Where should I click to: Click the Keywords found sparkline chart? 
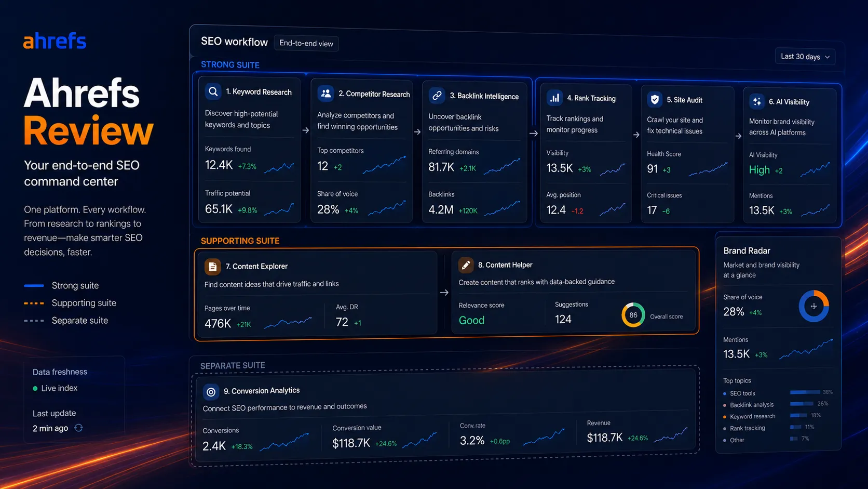279,167
